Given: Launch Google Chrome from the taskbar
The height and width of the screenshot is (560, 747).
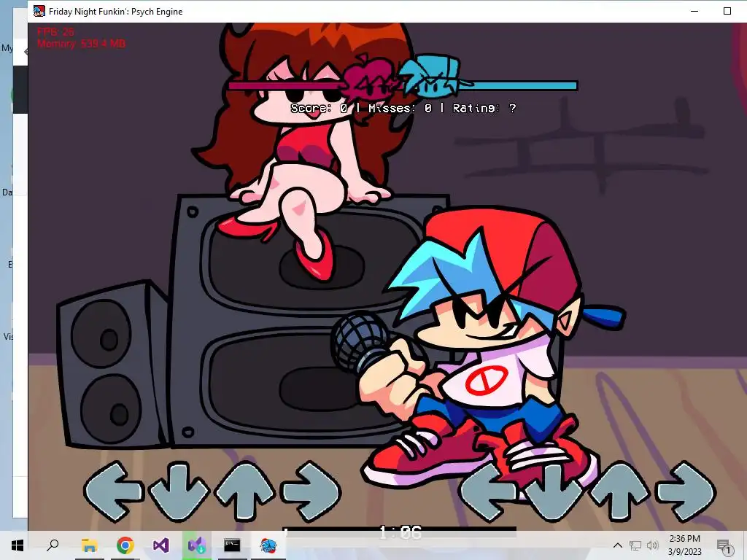Looking at the screenshot, I should click(125, 545).
